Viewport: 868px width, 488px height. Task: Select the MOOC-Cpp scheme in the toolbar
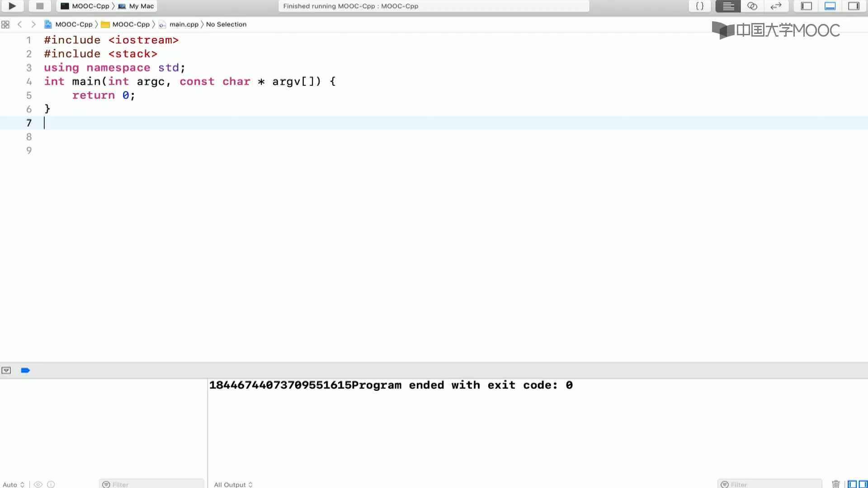pos(85,6)
